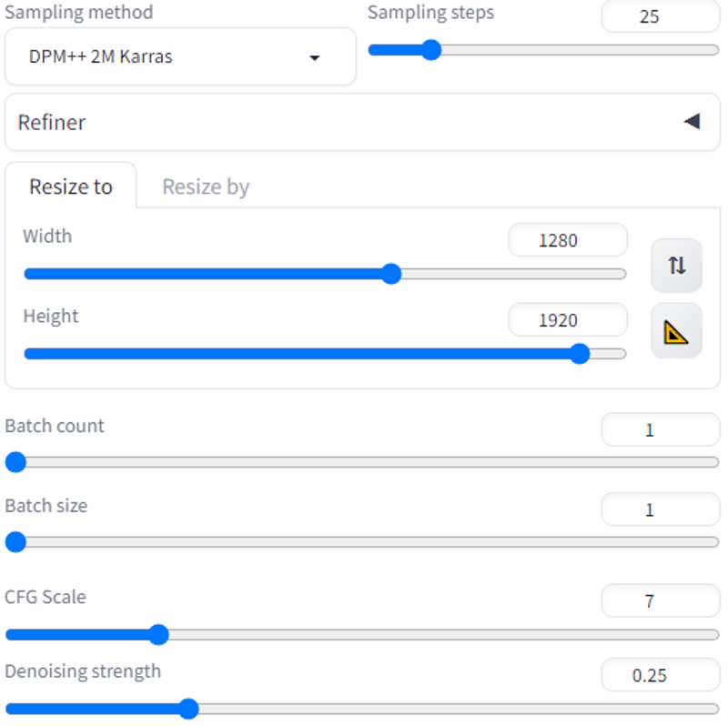Click the CFG Scale number field
728x726 pixels.
point(661,600)
